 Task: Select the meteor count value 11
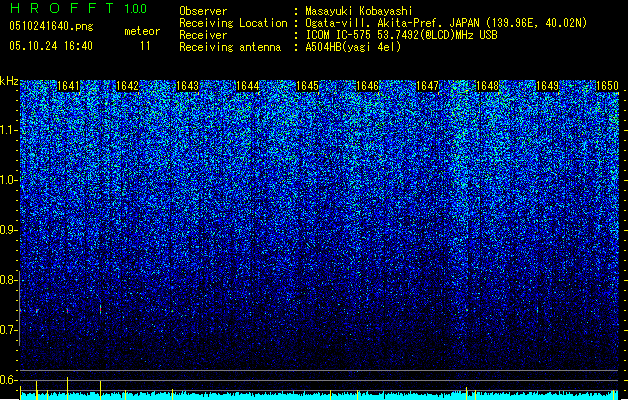[x=145, y=46]
